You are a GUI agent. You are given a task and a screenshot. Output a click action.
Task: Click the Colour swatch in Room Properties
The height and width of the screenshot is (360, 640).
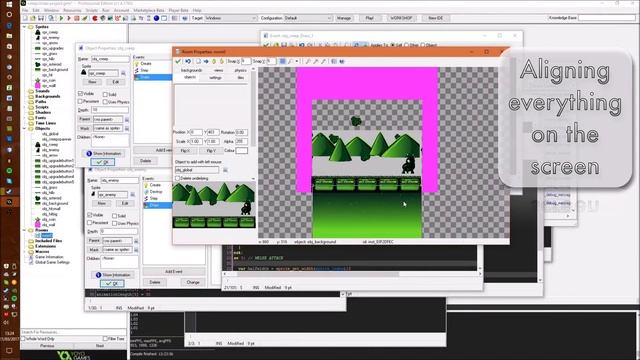tap(242, 151)
